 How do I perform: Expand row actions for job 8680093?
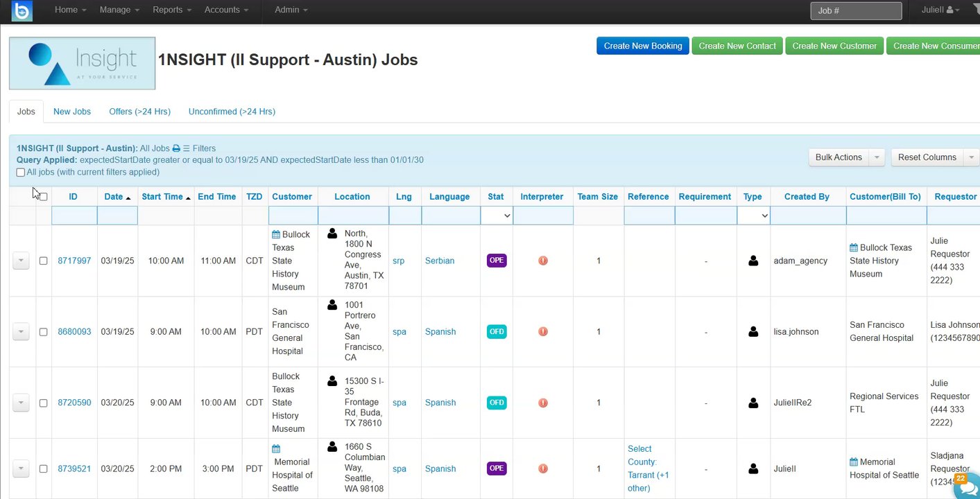click(x=21, y=332)
